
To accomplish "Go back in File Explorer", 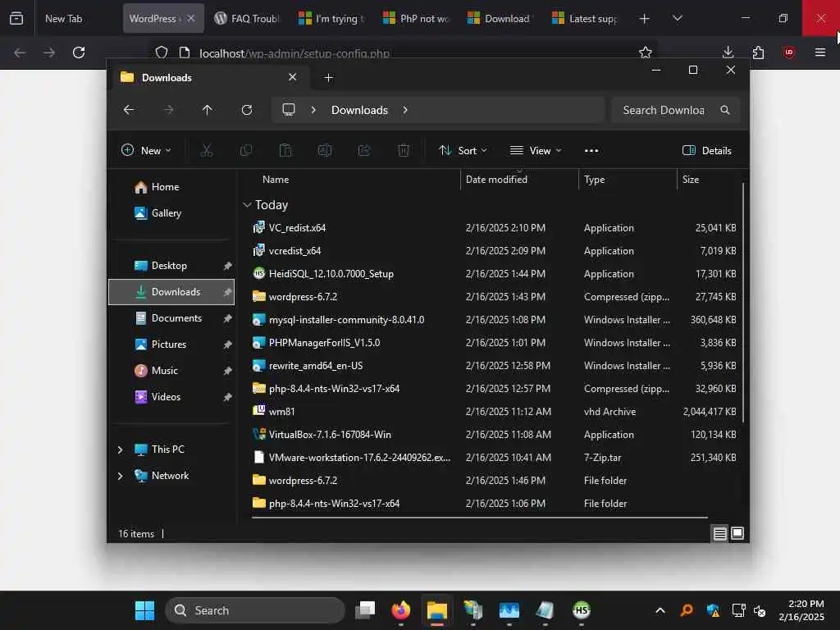I will tap(129, 110).
